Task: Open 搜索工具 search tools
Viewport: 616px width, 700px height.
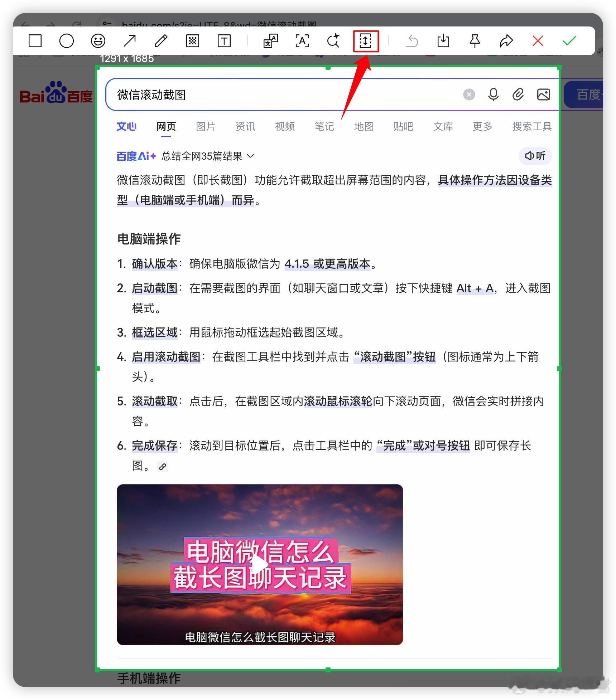Action: tap(532, 126)
